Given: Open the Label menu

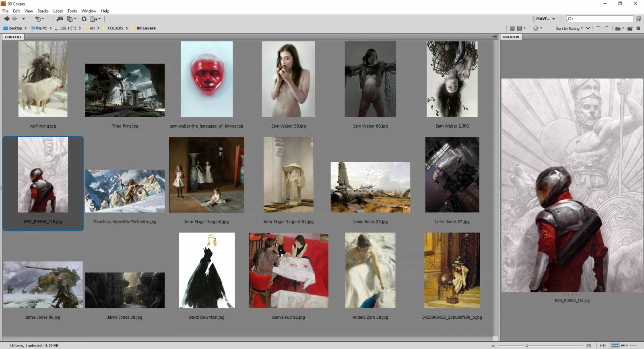Looking at the screenshot, I should tap(58, 11).
